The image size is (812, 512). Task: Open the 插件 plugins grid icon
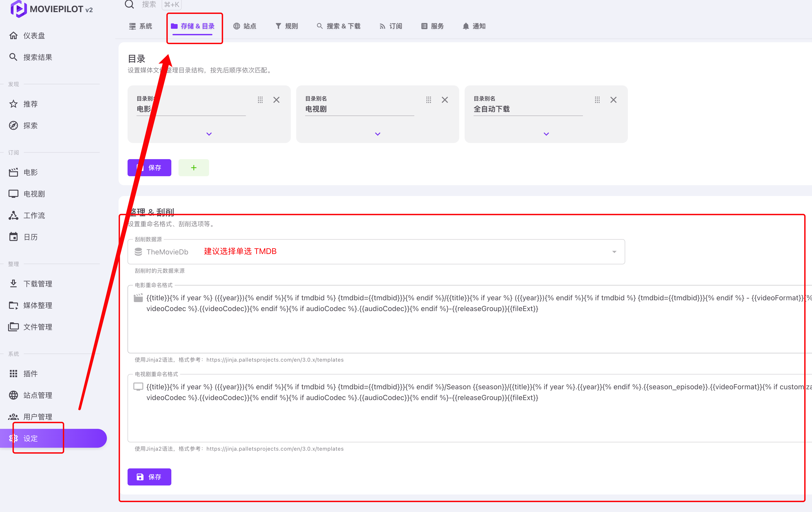click(13, 374)
